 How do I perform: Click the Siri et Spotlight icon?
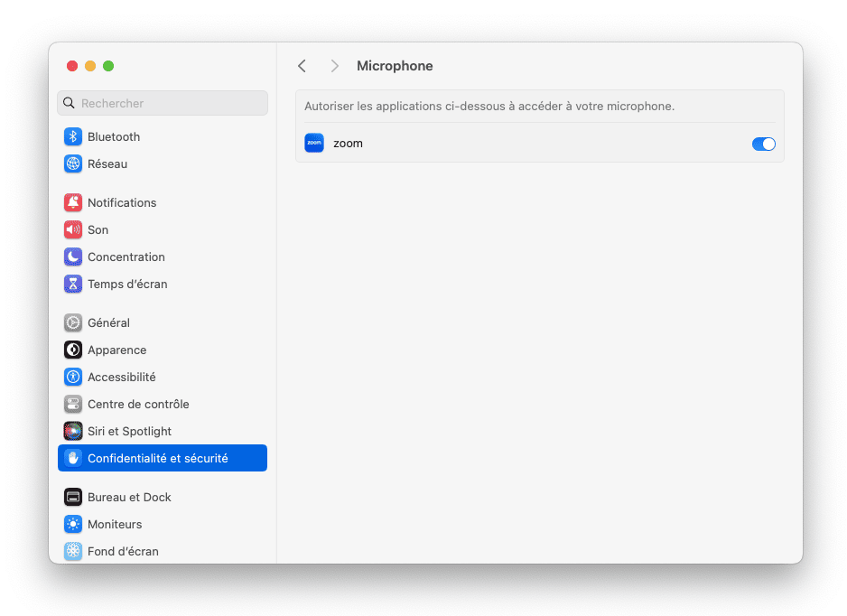(73, 431)
